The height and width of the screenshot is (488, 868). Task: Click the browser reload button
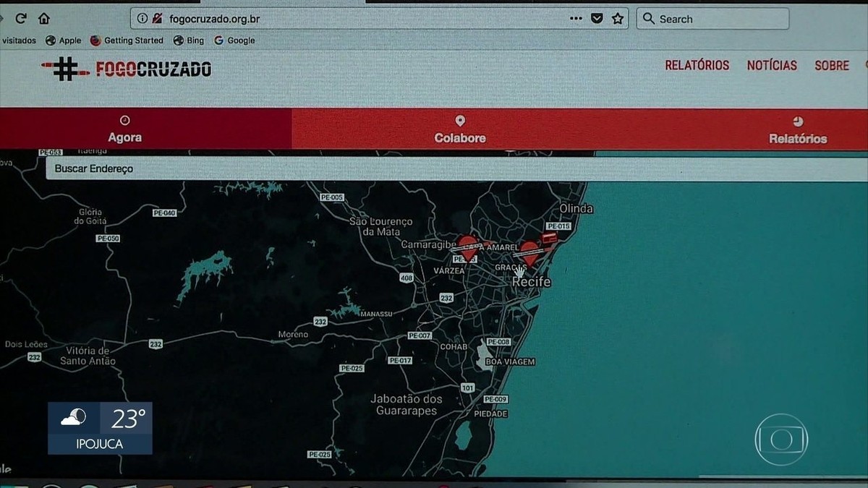(20, 19)
